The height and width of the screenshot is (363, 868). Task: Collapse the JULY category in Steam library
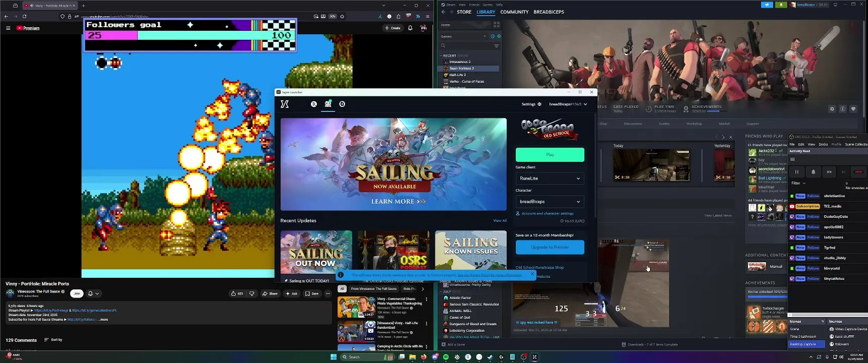tap(441, 291)
